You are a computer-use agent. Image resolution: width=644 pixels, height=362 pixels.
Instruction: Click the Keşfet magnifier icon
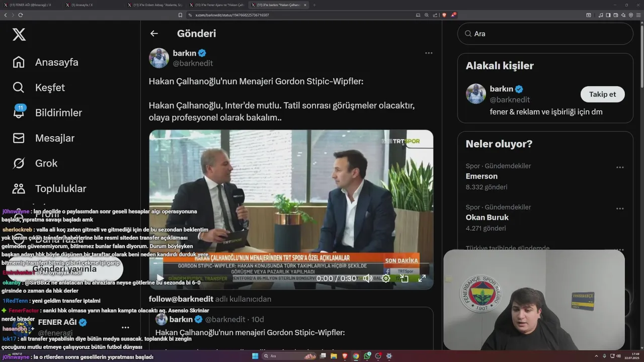tap(19, 87)
